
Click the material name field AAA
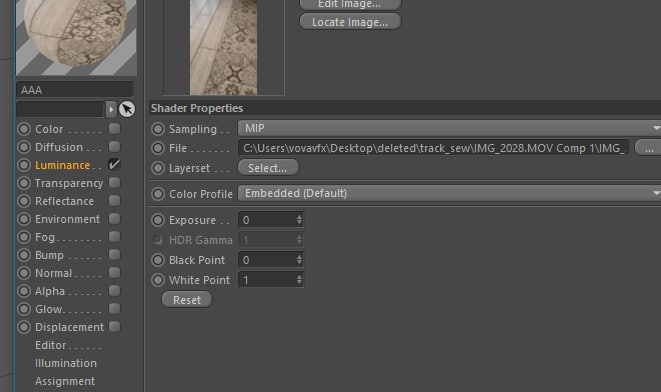coord(75,90)
